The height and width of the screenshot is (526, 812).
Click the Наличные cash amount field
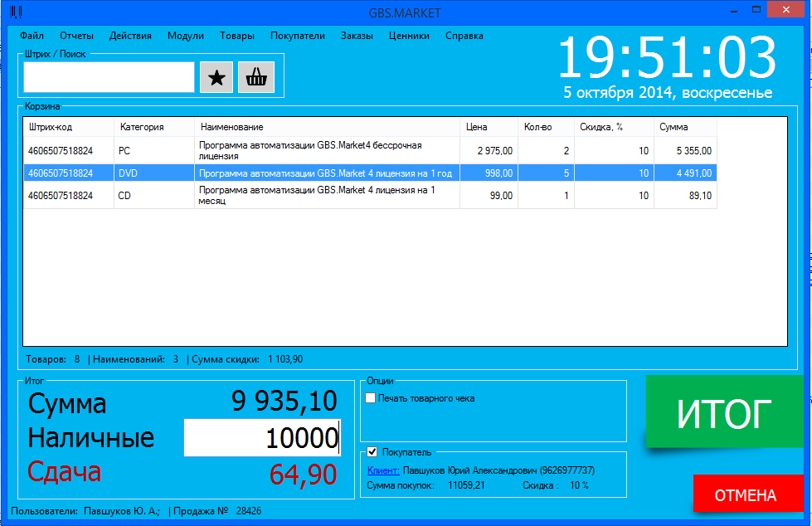pyautogui.click(x=263, y=438)
